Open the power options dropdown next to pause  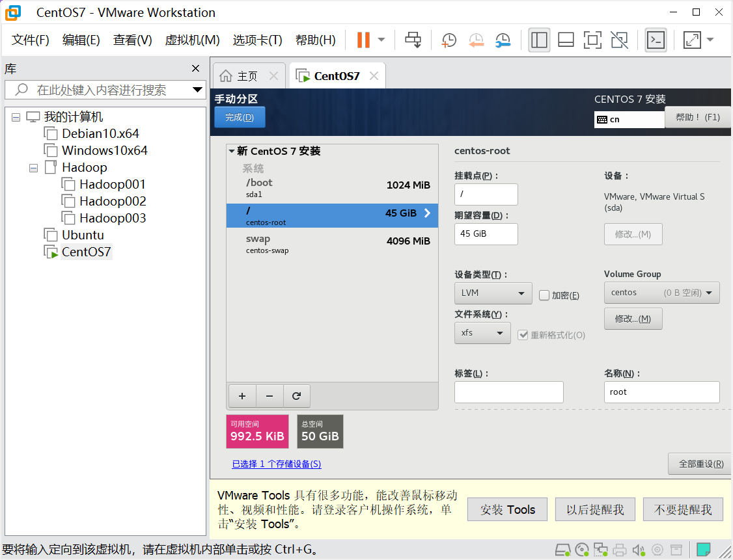click(381, 40)
